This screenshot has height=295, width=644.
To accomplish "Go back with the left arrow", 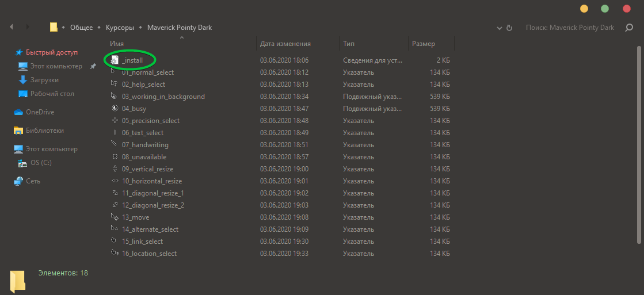I will pos(12,27).
